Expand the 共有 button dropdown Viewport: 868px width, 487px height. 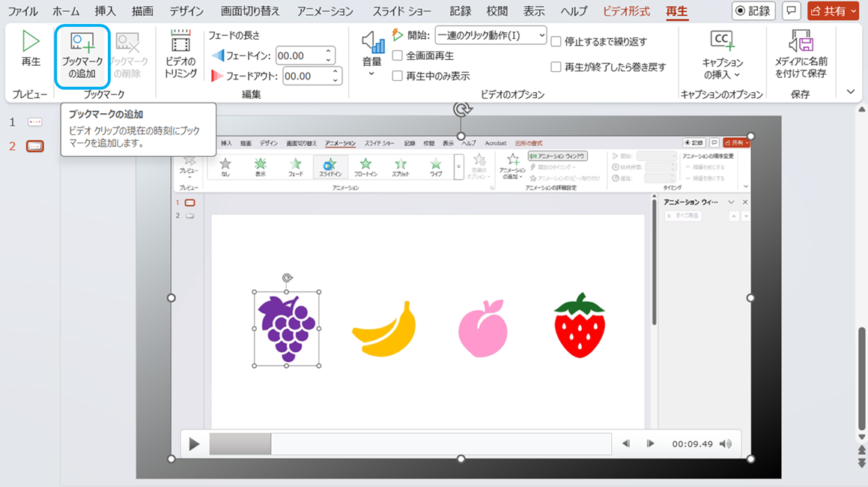[855, 11]
